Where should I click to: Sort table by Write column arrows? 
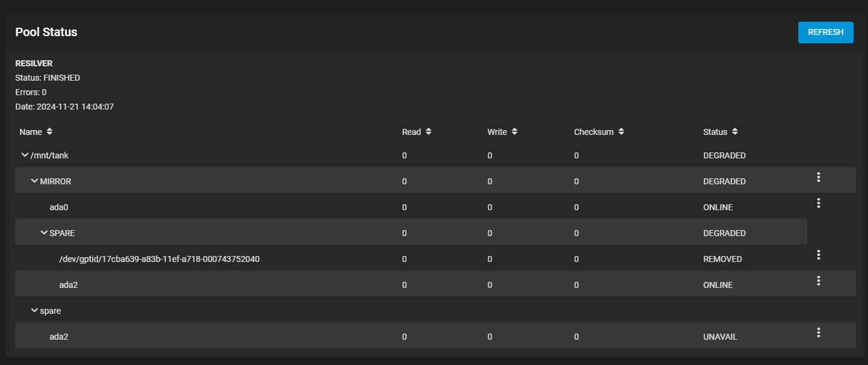tap(515, 131)
